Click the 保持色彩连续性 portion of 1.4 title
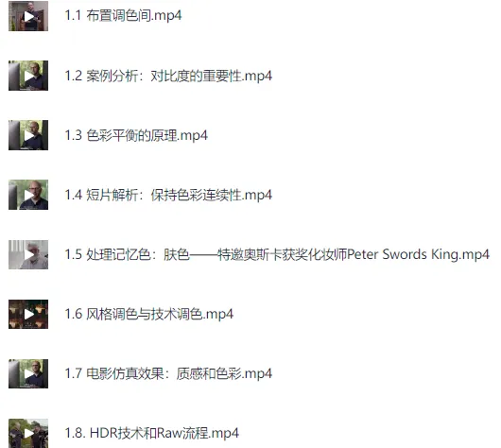This screenshot has width=501, height=448. coord(196,195)
